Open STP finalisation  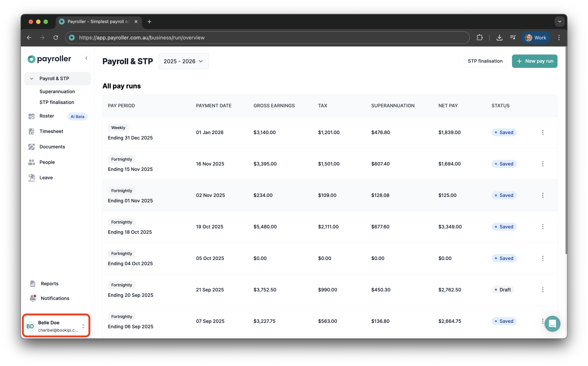click(x=485, y=61)
